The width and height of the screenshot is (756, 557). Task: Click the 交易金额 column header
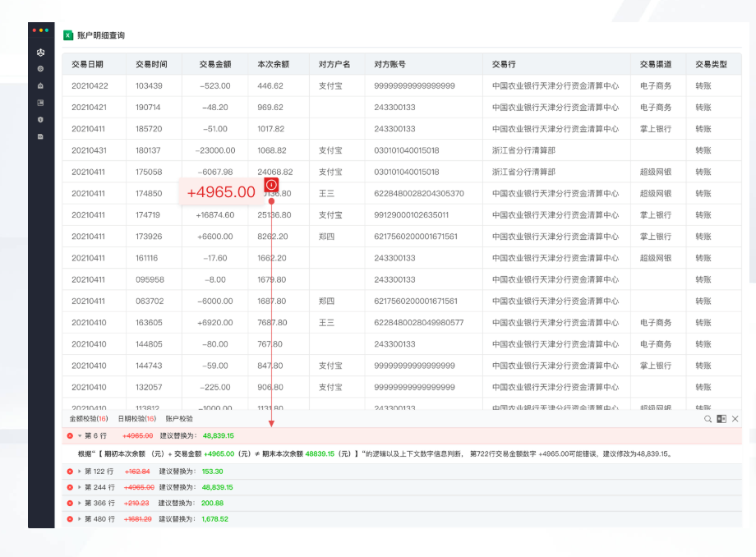click(215, 64)
